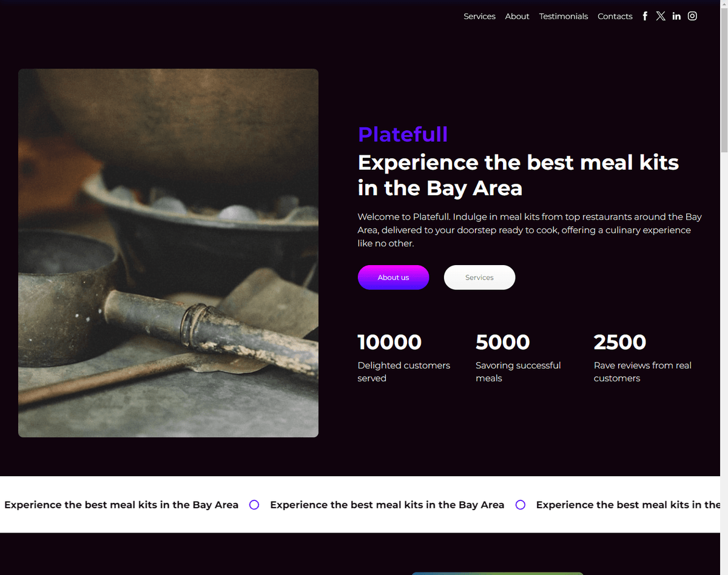This screenshot has height=575, width=728.
Task: Jump to Testimonials nav link
Action: click(564, 16)
